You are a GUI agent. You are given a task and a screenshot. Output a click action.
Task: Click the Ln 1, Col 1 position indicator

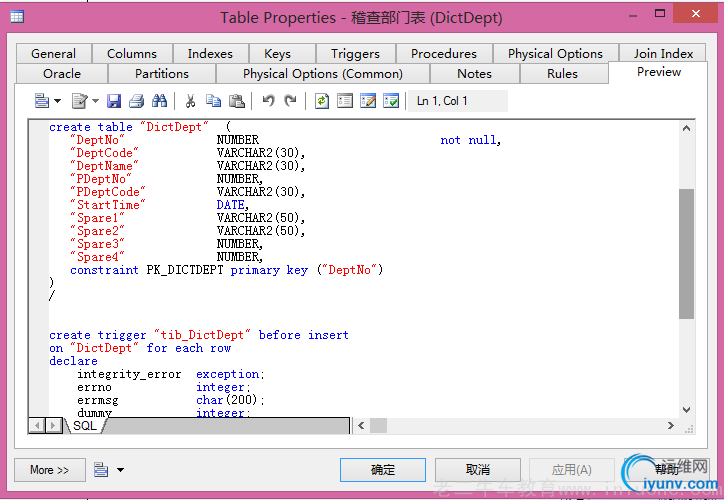pyautogui.click(x=458, y=101)
